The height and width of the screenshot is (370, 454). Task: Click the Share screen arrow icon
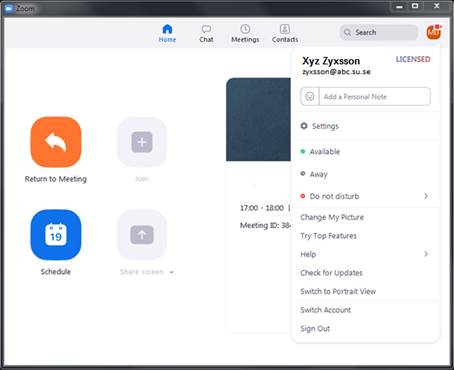pos(142,235)
